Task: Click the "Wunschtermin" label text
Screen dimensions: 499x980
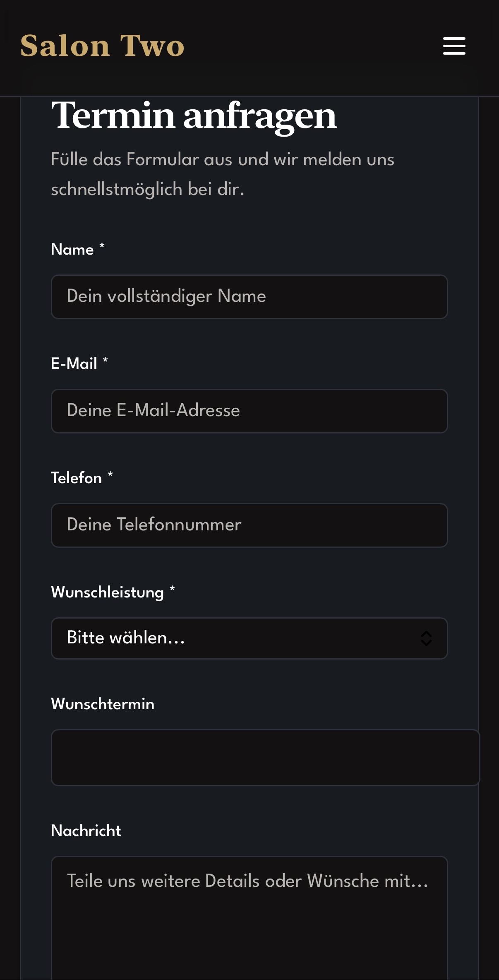Action: pos(103,704)
